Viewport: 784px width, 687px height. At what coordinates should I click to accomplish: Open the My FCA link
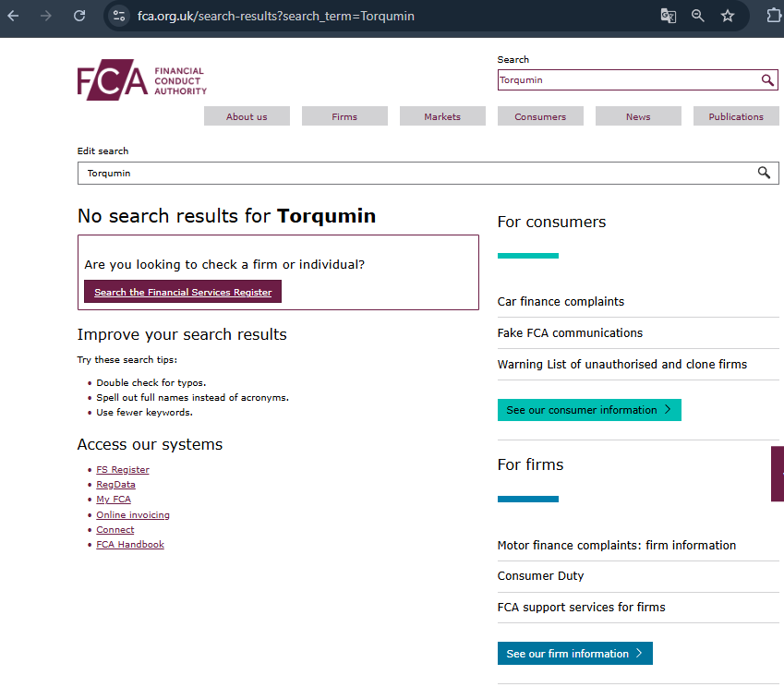[114, 499]
